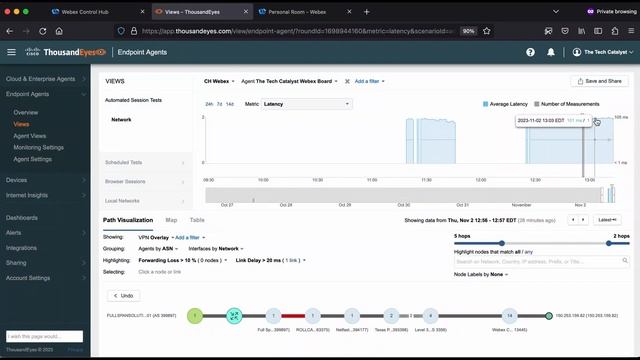Open Integrations in the sidebar
The height and width of the screenshot is (360, 640).
[21, 248]
